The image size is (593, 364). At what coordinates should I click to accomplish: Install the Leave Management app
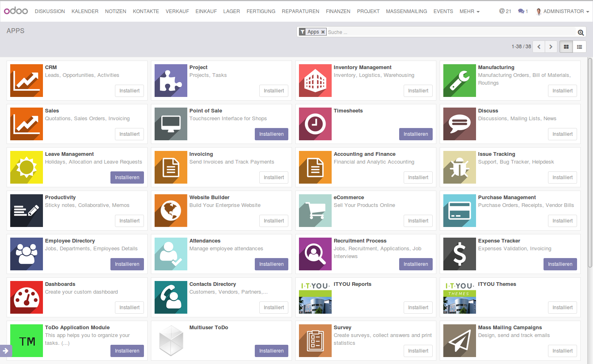(127, 178)
